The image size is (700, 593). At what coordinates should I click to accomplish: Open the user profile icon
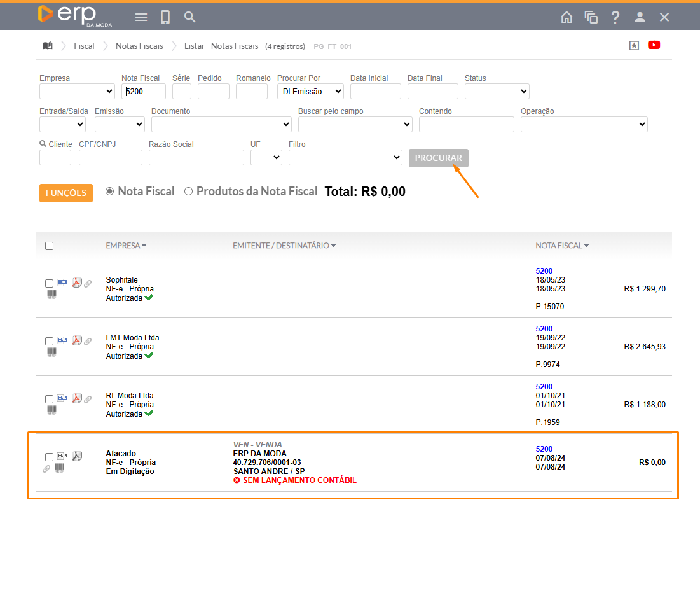coord(640,17)
